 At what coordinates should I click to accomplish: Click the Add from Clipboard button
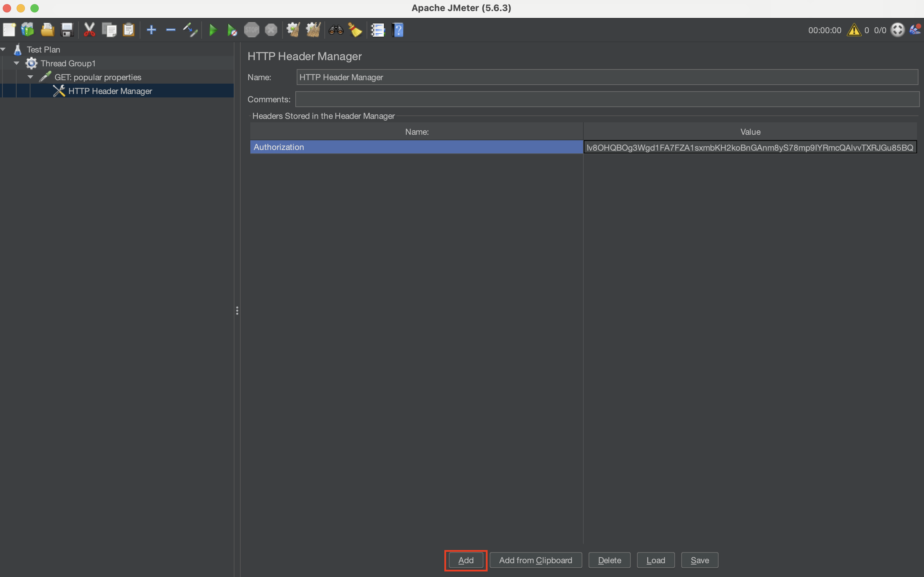click(x=535, y=560)
